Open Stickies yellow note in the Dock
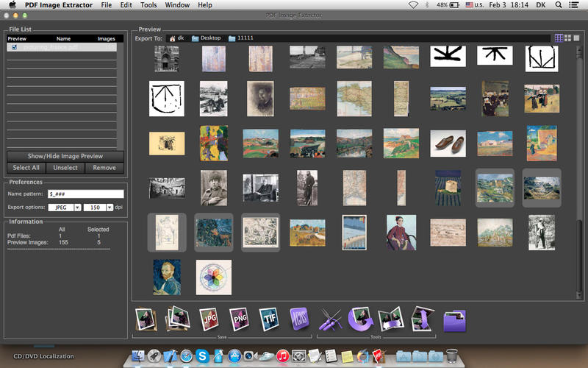Screen dimensions: 588x368 347,356
